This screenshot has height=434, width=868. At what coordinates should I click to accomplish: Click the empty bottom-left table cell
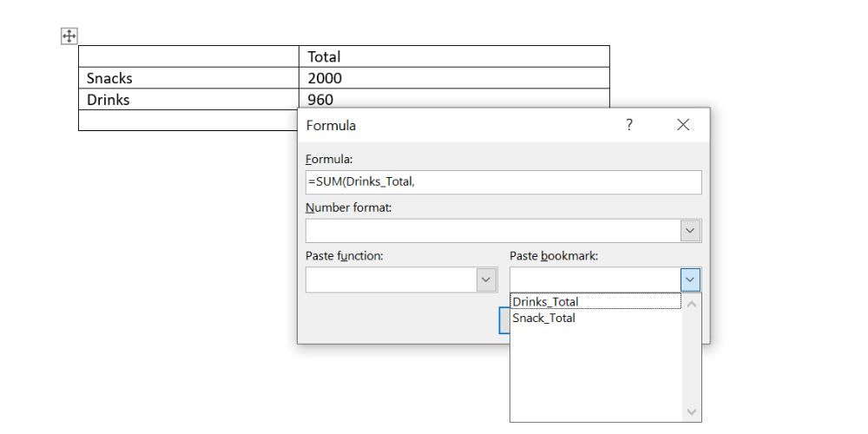[x=188, y=121]
